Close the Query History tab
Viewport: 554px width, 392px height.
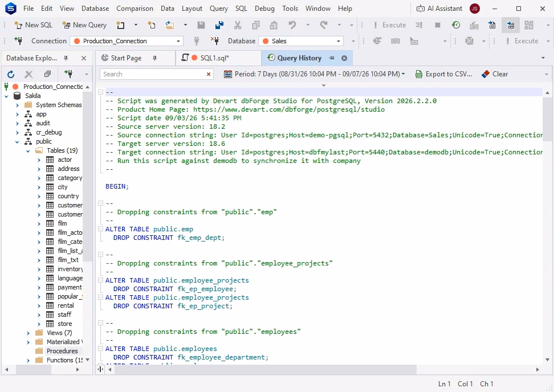click(x=344, y=58)
